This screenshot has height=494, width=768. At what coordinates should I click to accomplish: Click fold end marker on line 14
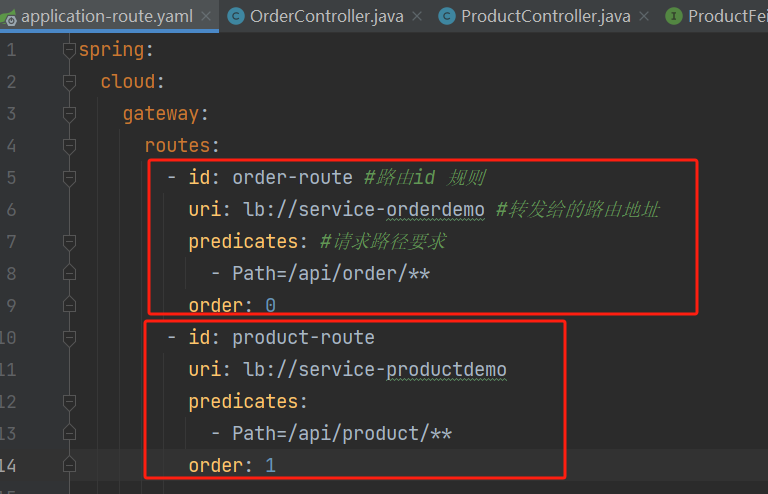[x=70, y=465]
